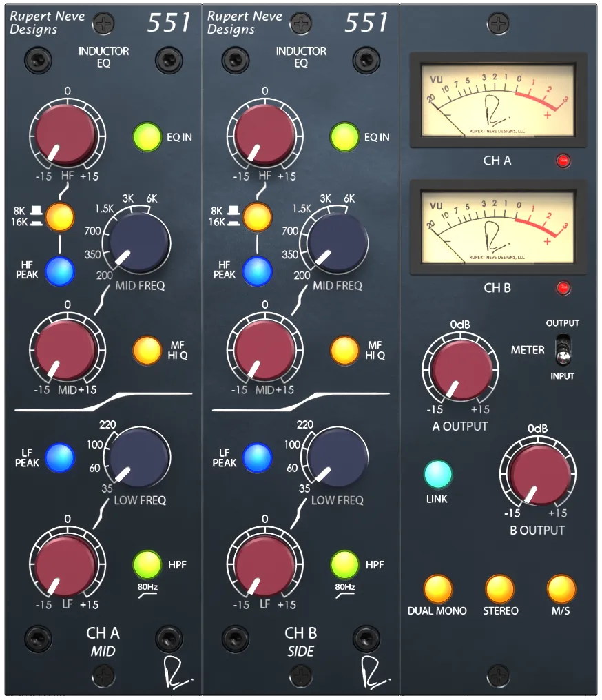602x700 pixels.
Task: Enable HF PEAK on CH A
Action: click(60, 271)
